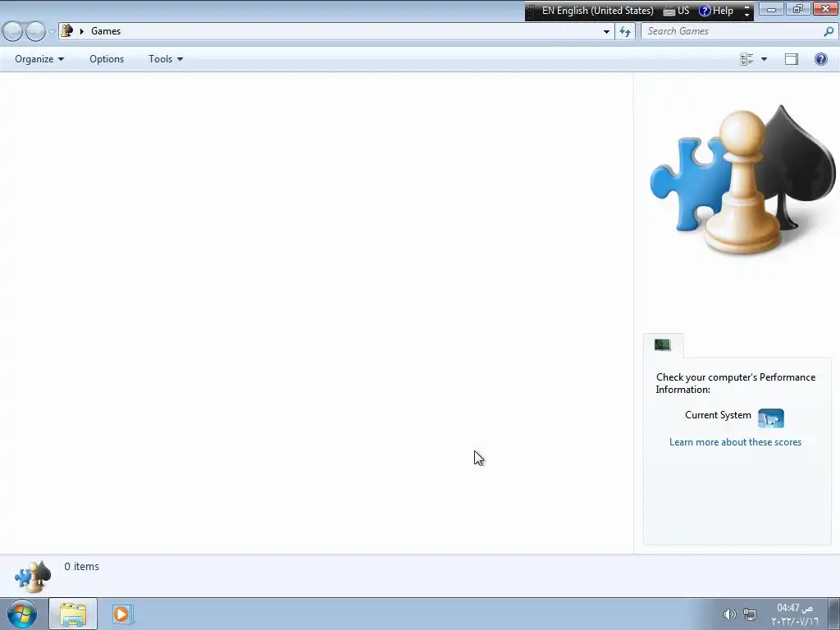Image resolution: width=840 pixels, height=630 pixels.
Task: Click the taskbar clock and date
Action: pos(795,614)
